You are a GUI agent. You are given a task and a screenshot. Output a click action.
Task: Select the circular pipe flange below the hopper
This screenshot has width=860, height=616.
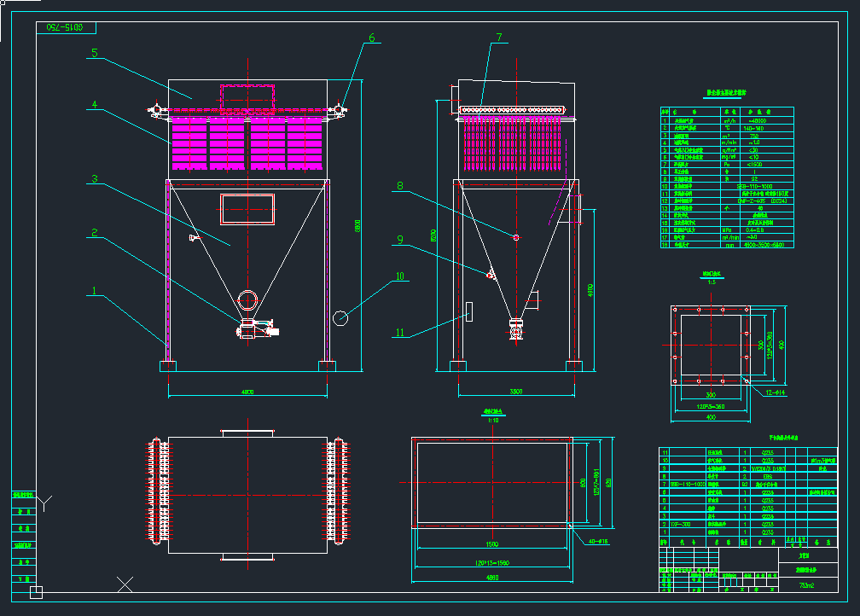247,299
